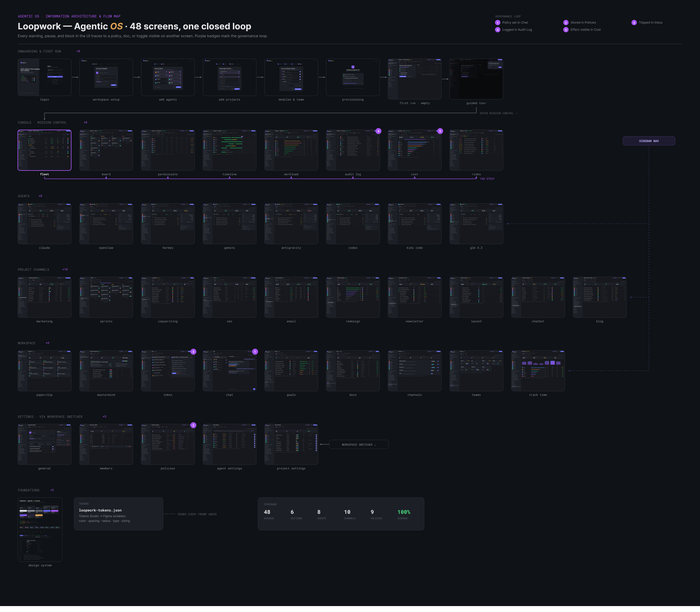Image resolution: width=700 pixels, height=612 pixels.
Task: Open the login screen thumbnail
Action: point(44,77)
